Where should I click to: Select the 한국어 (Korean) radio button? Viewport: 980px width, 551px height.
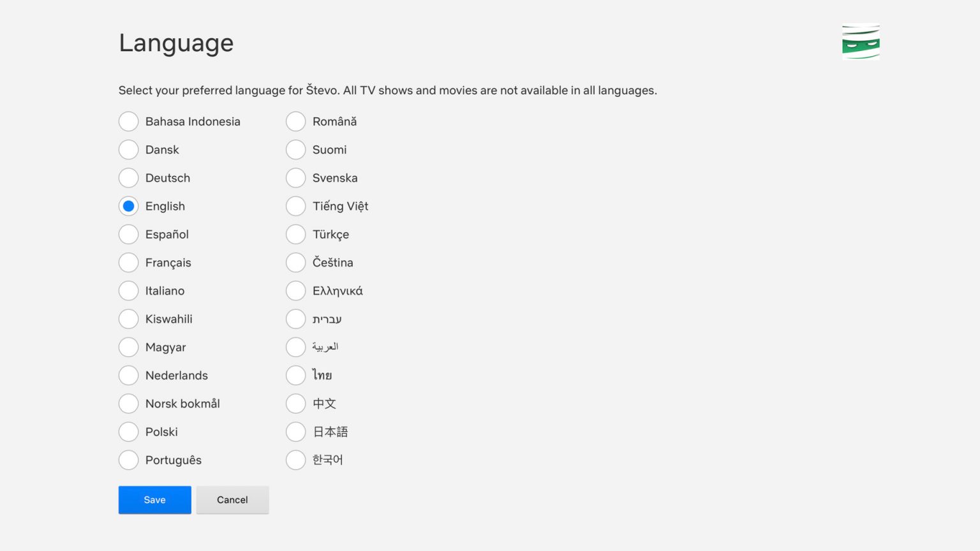point(295,460)
